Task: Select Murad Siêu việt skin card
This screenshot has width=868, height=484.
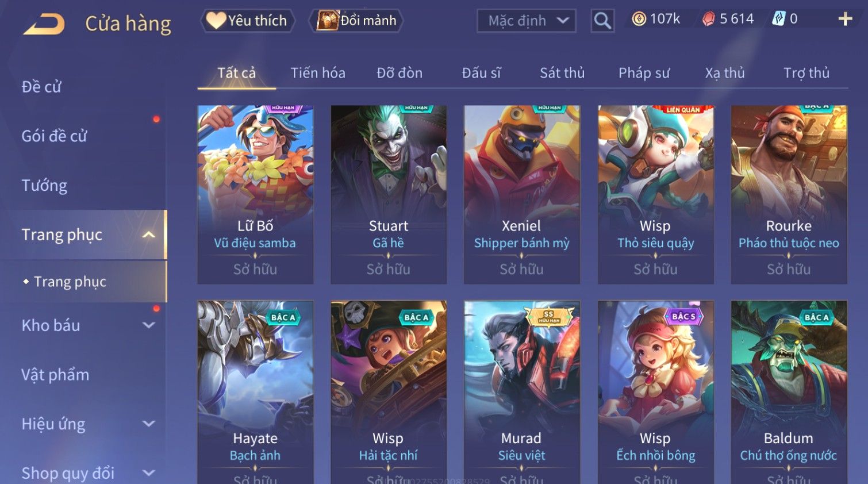Action: pos(521,392)
